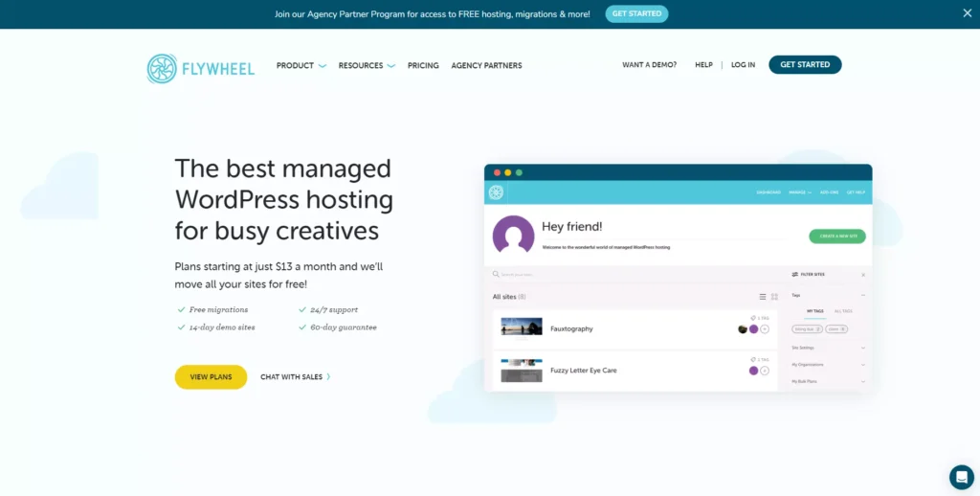Click the yellow View Plans button

(211, 377)
